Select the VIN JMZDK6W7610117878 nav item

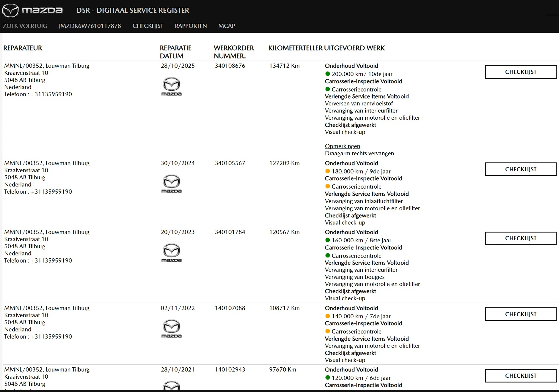coord(90,26)
